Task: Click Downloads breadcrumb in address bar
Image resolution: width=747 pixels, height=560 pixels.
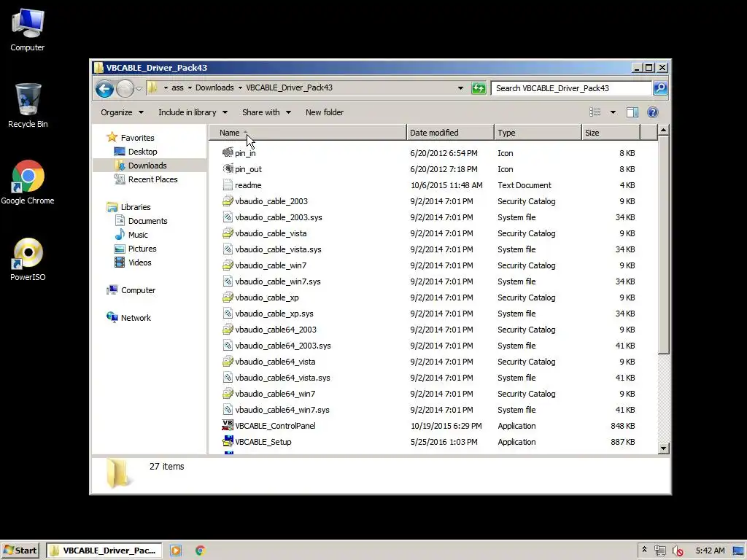Action: click(214, 87)
